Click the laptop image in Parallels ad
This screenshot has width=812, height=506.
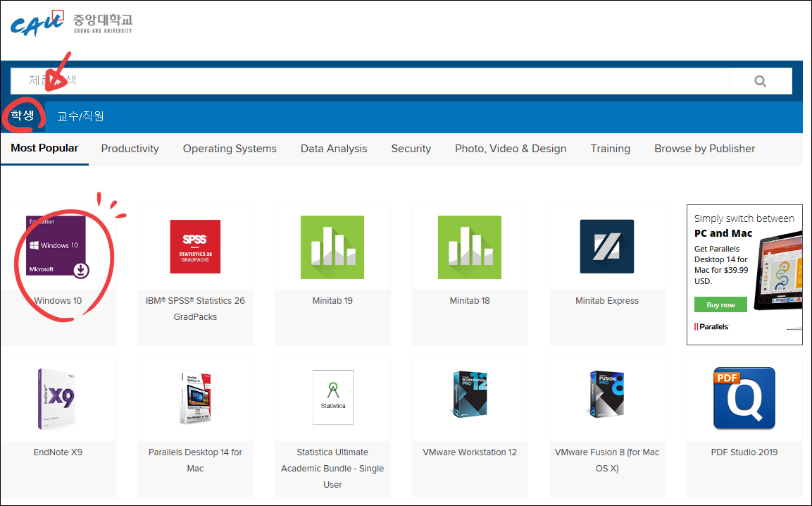(x=777, y=271)
